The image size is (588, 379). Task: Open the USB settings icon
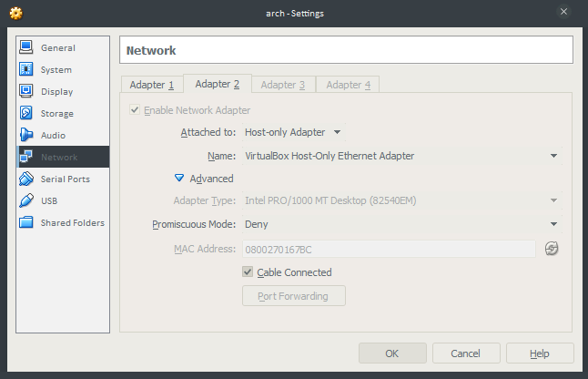point(26,200)
